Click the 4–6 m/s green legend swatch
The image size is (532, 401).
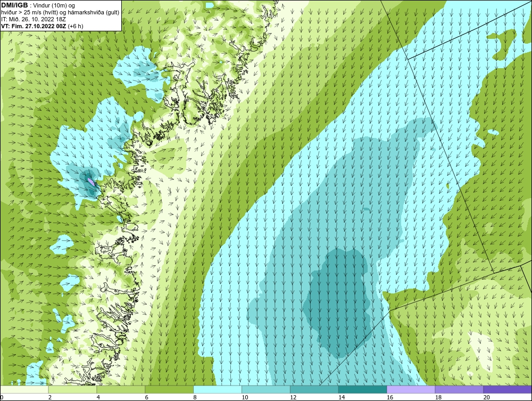121,389
